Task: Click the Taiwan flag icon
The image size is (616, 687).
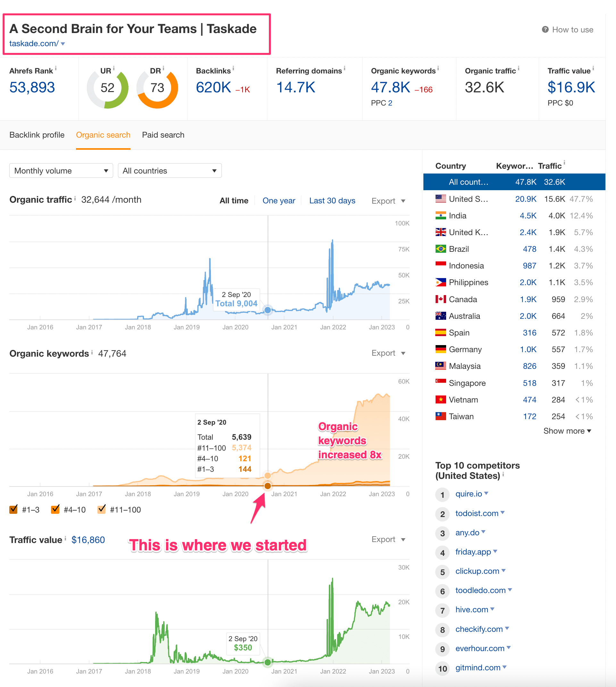Action: click(x=440, y=416)
